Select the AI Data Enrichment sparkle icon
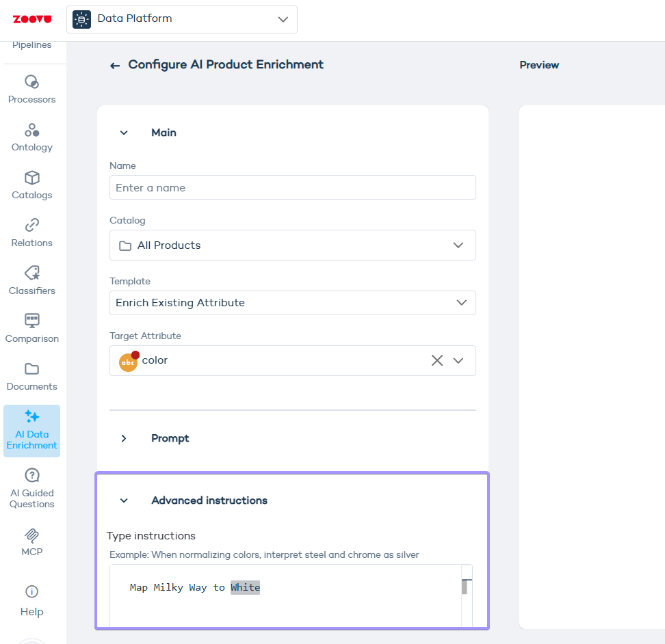665x644 pixels. pyautogui.click(x=31, y=416)
